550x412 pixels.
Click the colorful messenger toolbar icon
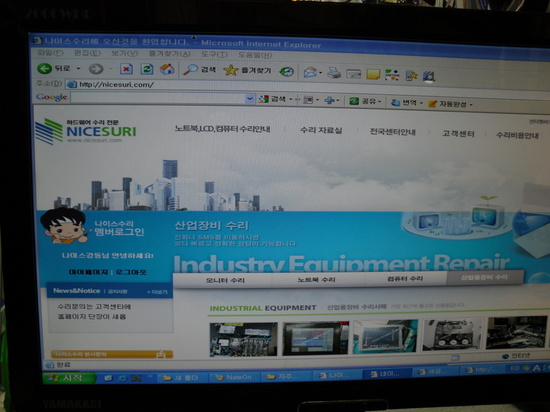(x=392, y=75)
